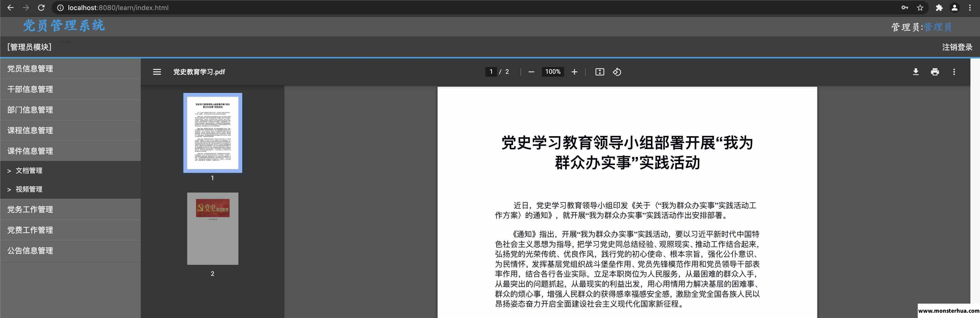Open Chrome three-dot menu
The height and width of the screenshot is (318, 980).
970,8
